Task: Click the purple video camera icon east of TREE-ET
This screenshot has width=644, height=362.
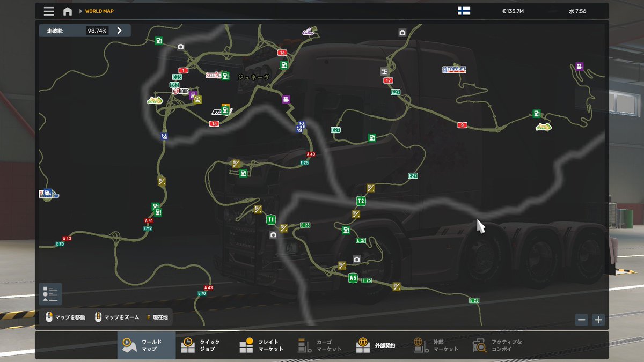Action: coord(580,67)
